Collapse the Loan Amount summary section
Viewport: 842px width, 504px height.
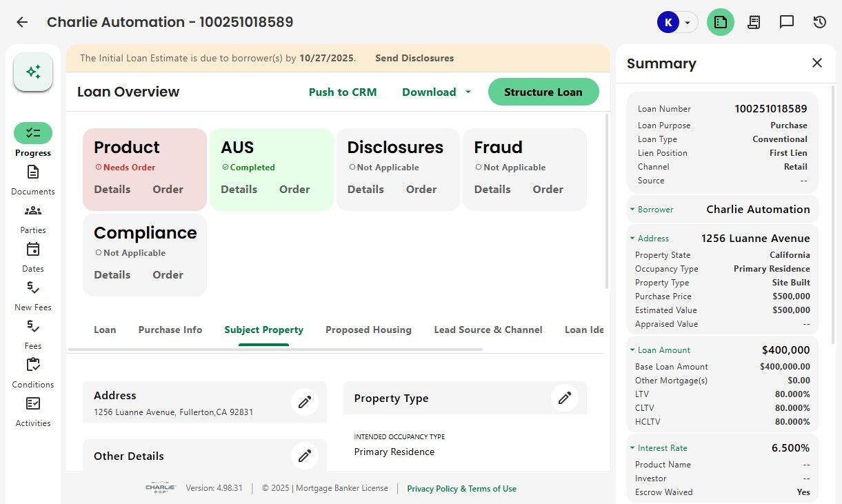point(632,350)
